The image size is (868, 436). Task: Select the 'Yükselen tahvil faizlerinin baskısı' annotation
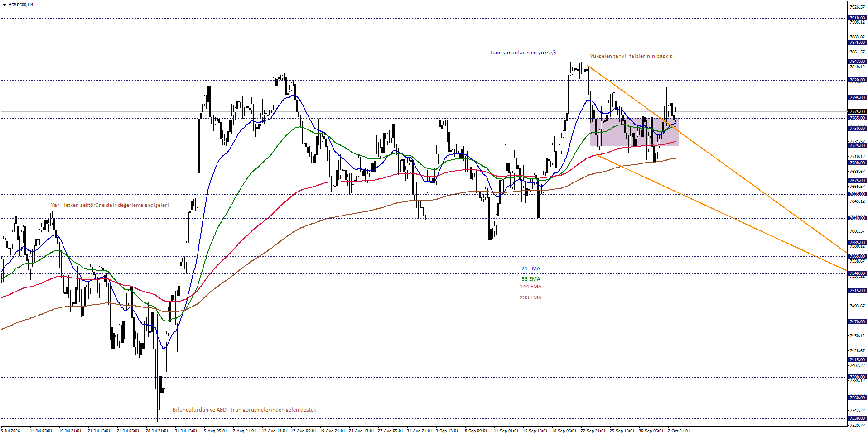pos(632,56)
